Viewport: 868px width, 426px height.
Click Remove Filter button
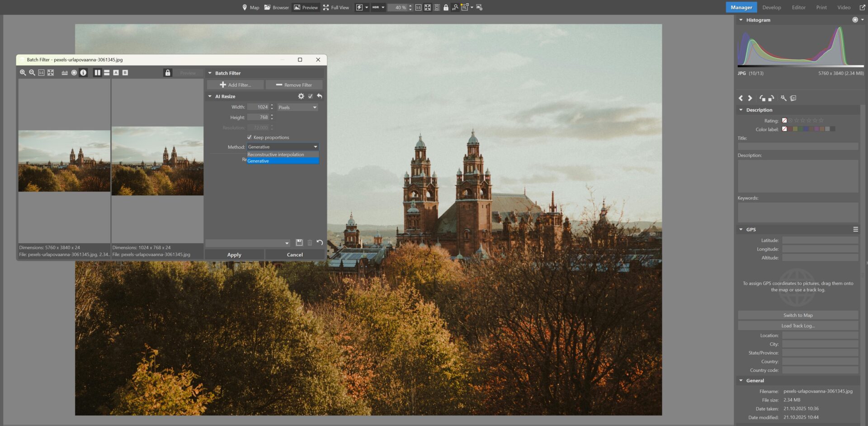click(294, 85)
